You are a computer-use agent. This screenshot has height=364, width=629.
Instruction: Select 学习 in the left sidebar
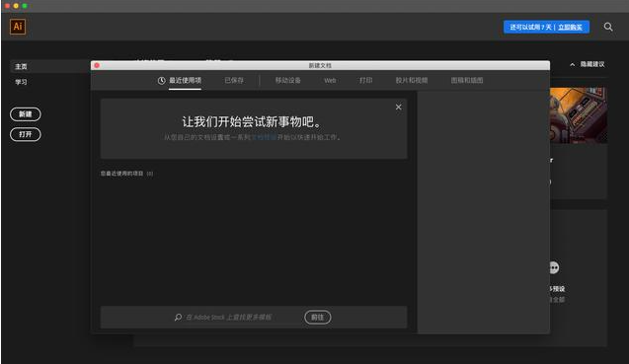[22, 82]
